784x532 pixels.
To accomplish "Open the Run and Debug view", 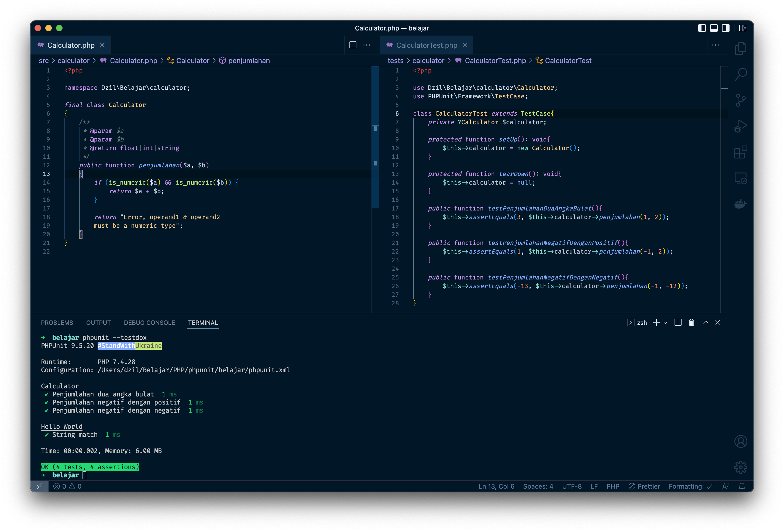I will 741,126.
